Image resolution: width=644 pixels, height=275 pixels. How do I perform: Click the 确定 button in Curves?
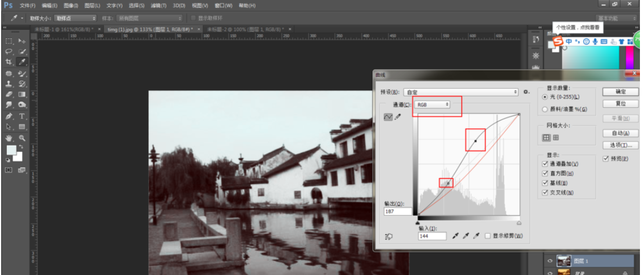pos(621,92)
